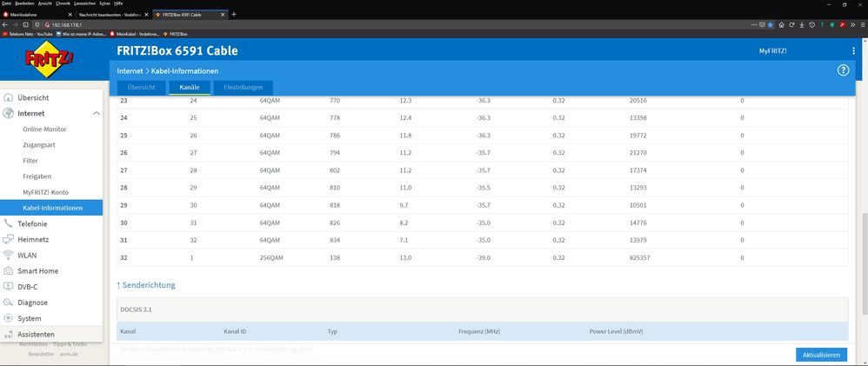868x366 pixels.
Task: Click the red extension icon in toolbar
Action: (842, 25)
